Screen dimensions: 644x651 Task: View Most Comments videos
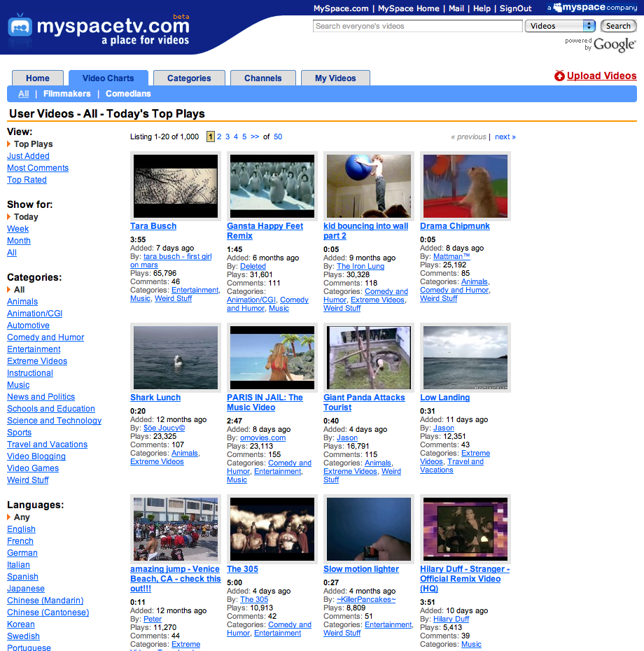coord(38,168)
